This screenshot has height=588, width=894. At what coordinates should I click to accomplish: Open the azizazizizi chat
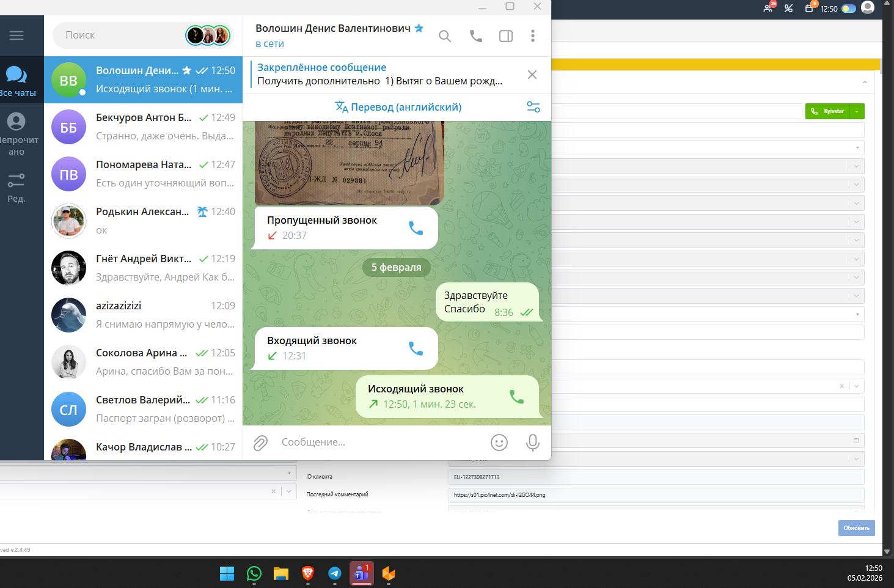144,315
